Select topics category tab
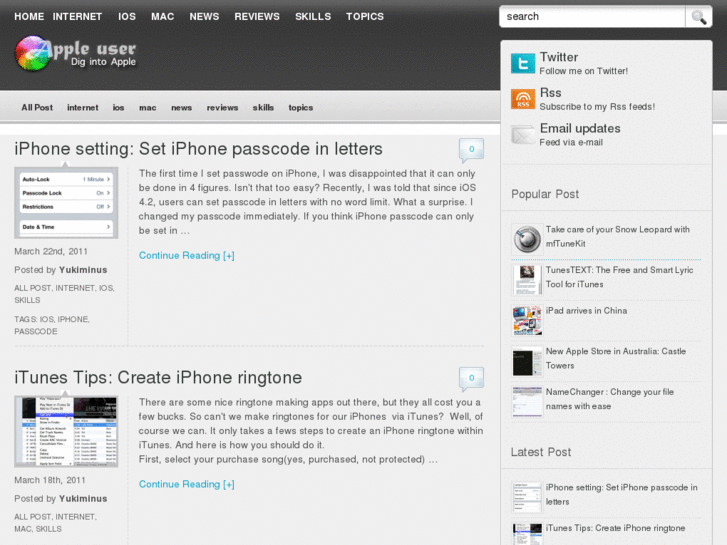This screenshot has width=727, height=545. pos(300,108)
